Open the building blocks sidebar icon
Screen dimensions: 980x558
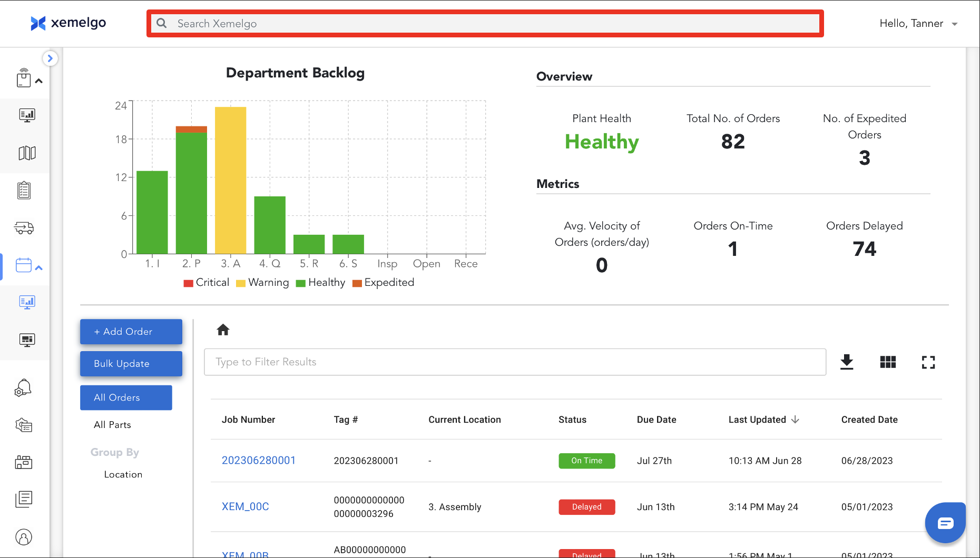point(24,463)
